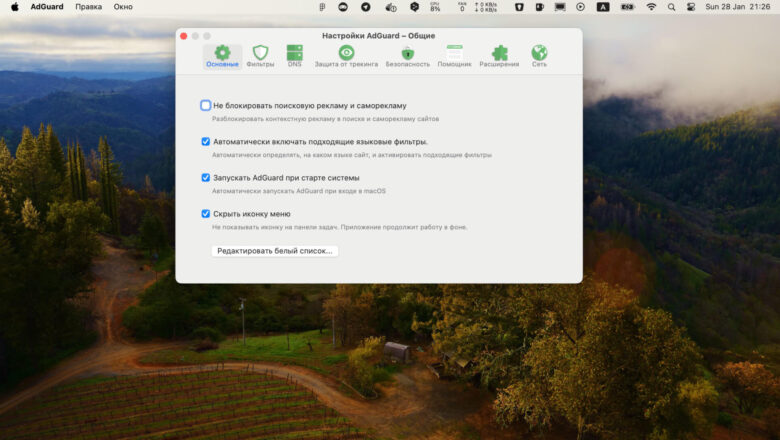Open the Сеть globe tab
780x440 pixels.
click(539, 56)
